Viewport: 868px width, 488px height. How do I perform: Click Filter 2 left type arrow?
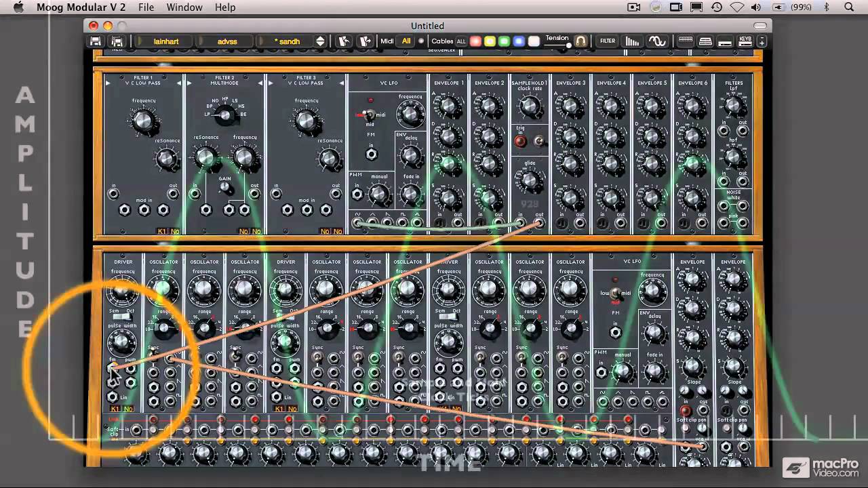point(188,83)
